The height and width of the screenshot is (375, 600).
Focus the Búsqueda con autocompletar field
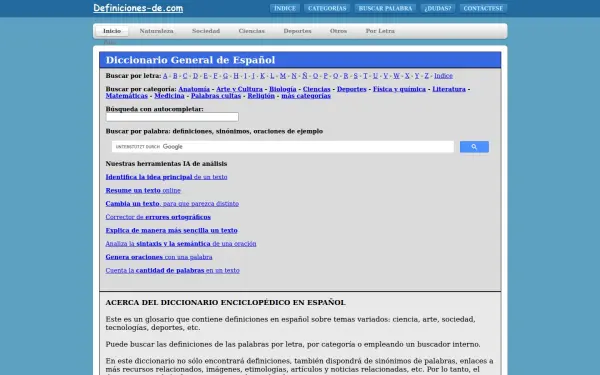172,117
